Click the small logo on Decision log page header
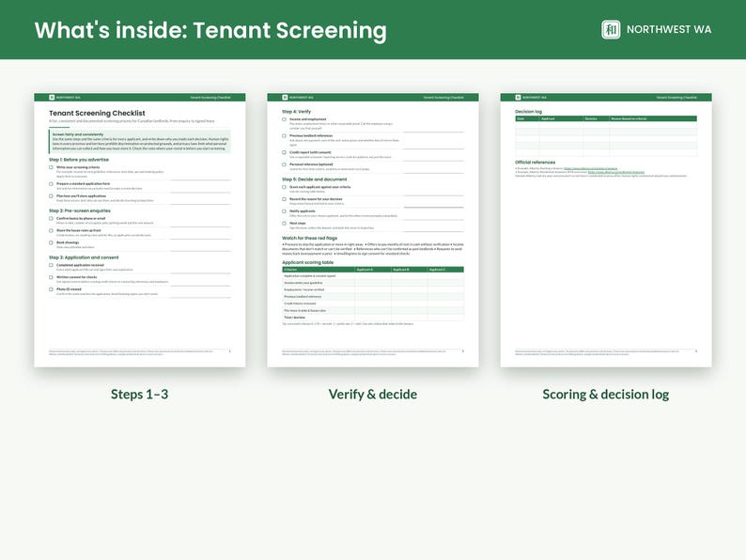Screen dimensions: 746x560 518,98
